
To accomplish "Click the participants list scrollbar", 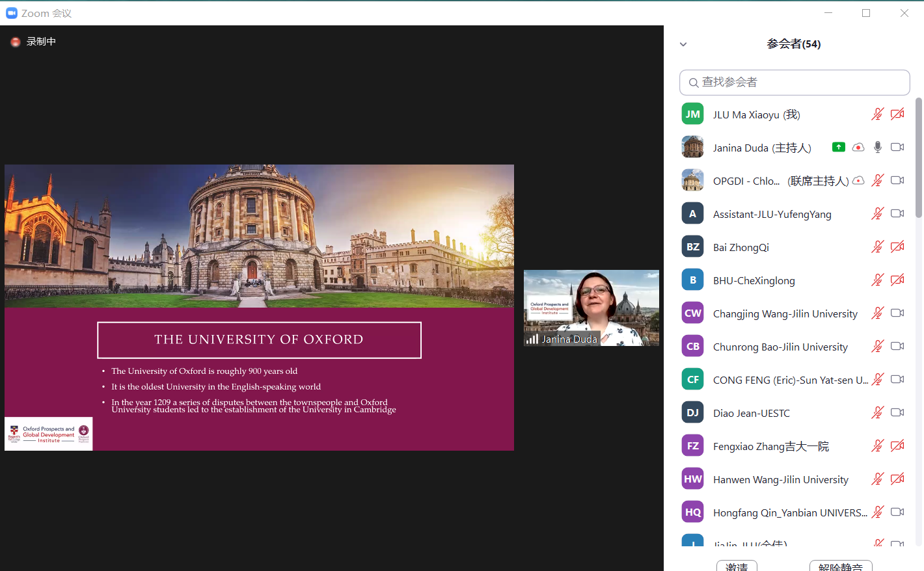I will coord(919,157).
